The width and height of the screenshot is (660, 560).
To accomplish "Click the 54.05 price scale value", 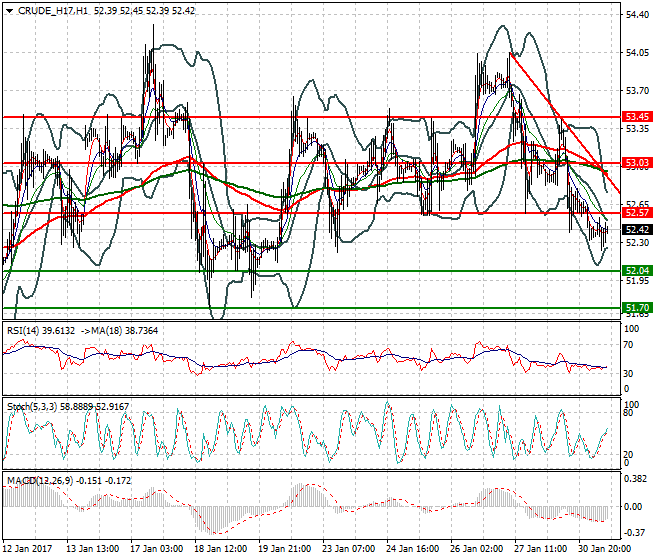I will click(637, 53).
